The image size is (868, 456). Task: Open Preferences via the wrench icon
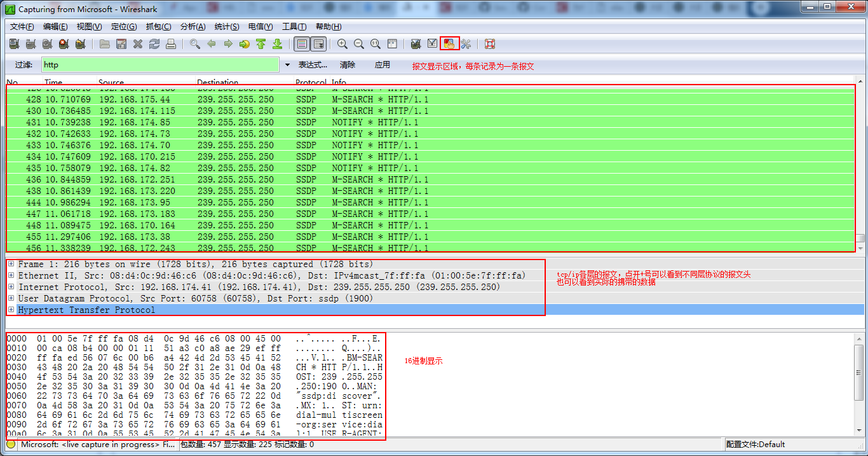pos(466,43)
